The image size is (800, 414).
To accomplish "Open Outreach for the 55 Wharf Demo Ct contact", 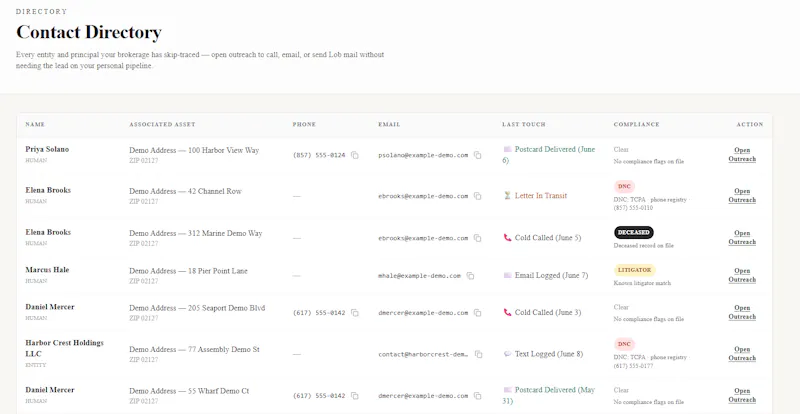I will [x=742, y=396].
